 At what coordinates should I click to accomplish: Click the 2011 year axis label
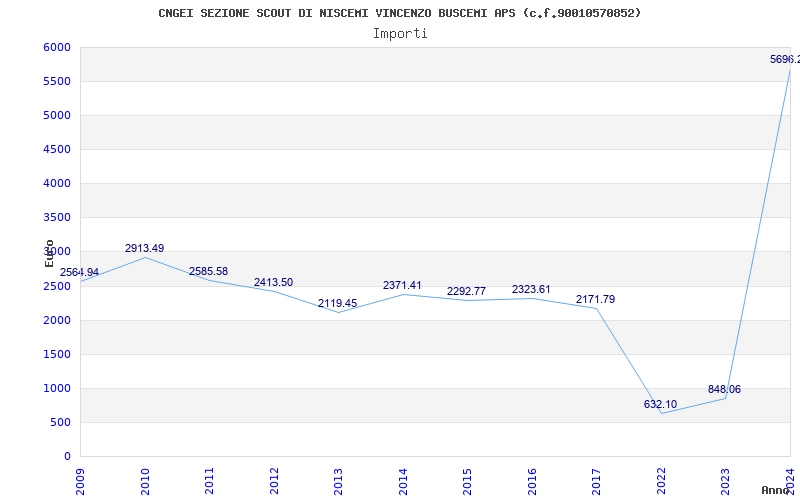(x=209, y=481)
